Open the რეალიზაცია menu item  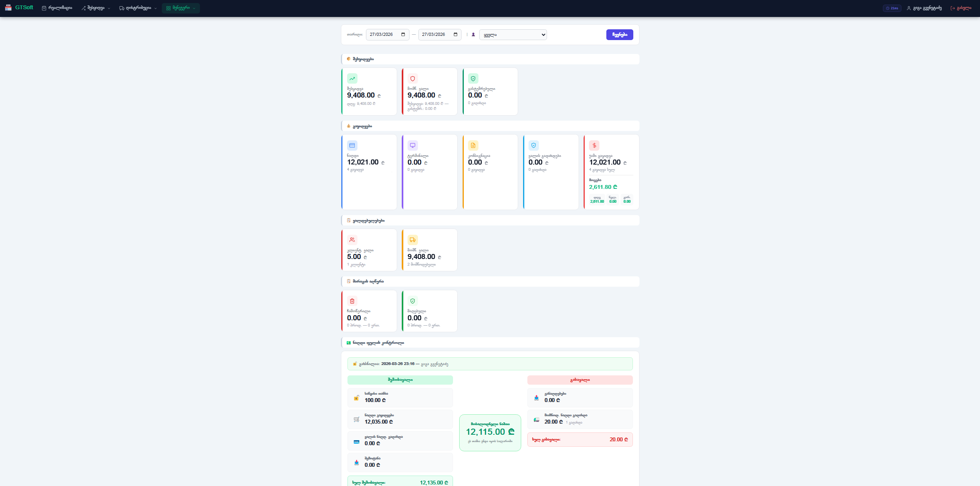pos(57,8)
